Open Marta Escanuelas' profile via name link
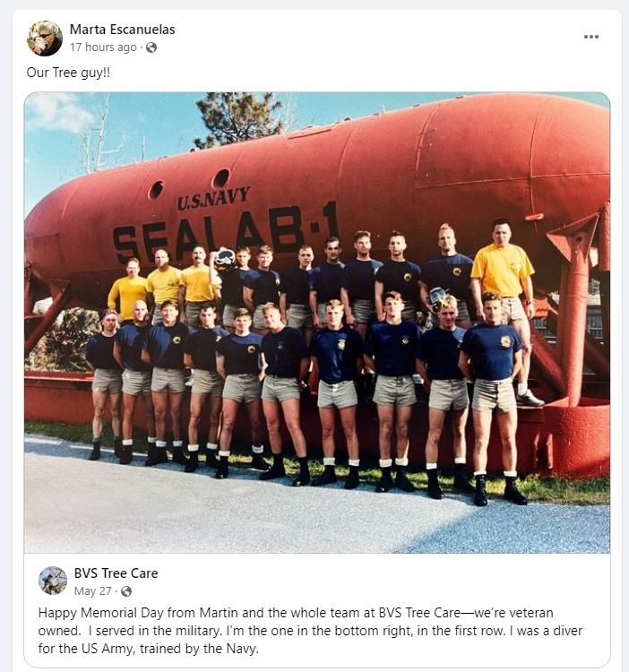Viewport: 629px width, 672px height. pyautogui.click(x=122, y=30)
